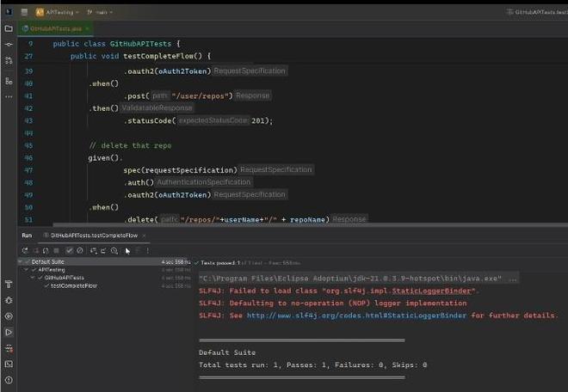This screenshot has width=568, height=392.
Task: Click the java.exe command line text
Action: (350, 279)
